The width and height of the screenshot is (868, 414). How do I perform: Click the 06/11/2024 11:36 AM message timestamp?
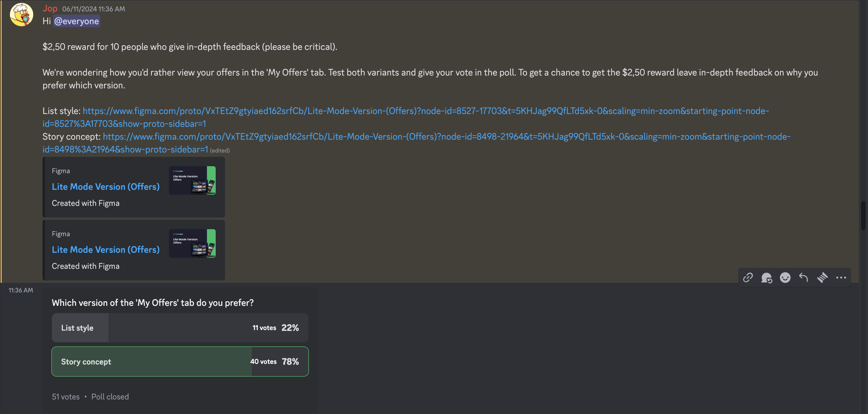click(x=93, y=9)
